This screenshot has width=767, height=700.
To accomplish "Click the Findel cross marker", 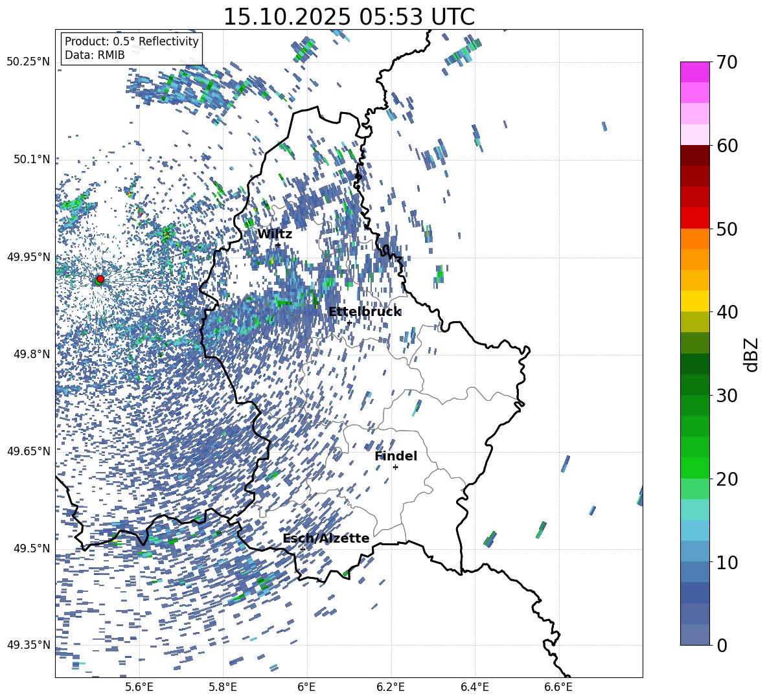I will click(x=395, y=467).
